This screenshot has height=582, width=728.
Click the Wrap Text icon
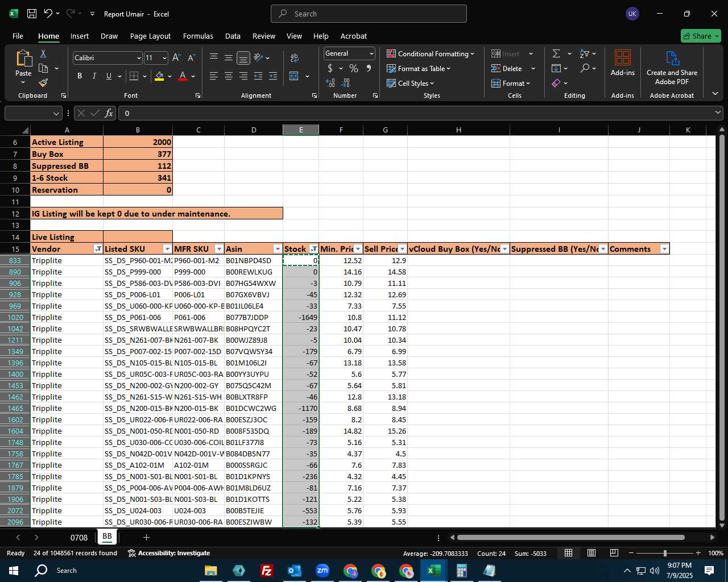pos(294,57)
